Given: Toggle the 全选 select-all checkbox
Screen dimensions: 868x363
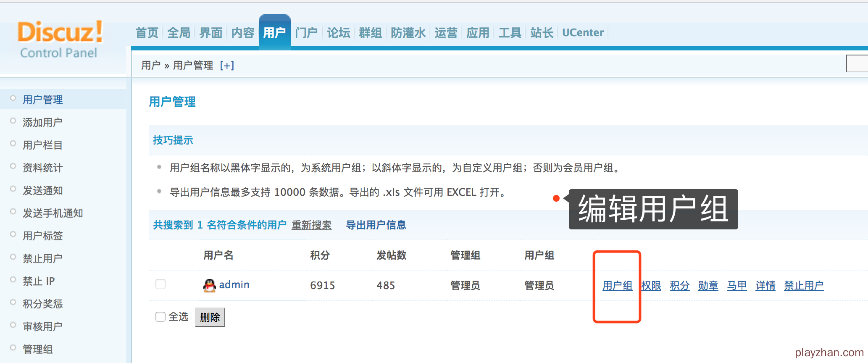Looking at the screenshot, I should pyautogui.click(x=160, y=317).
